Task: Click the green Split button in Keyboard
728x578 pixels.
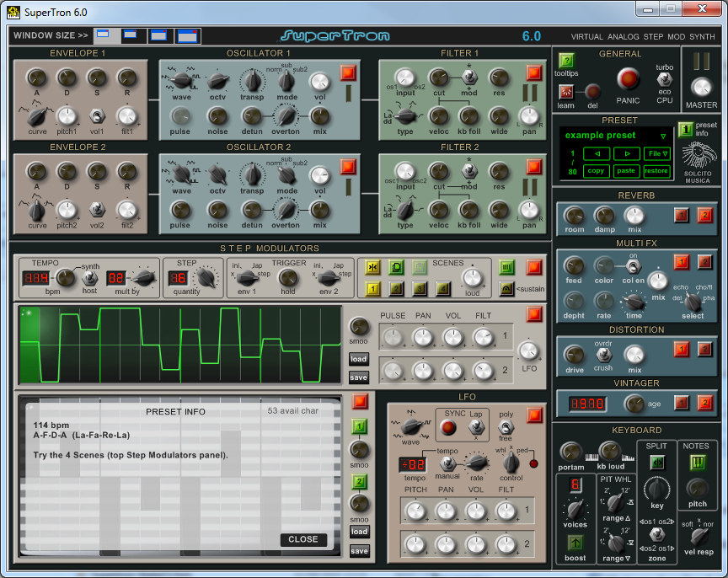Action: coord(657,463)
